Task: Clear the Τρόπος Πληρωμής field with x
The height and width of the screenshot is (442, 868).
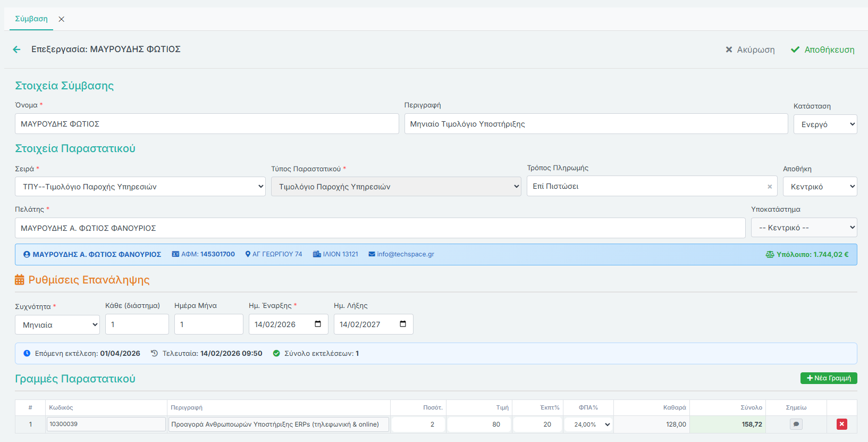Action: 769,187
